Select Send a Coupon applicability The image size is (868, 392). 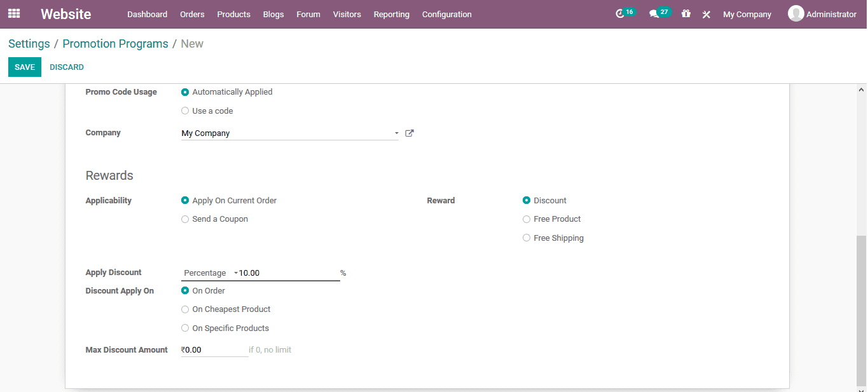click(x=184, y=219)
